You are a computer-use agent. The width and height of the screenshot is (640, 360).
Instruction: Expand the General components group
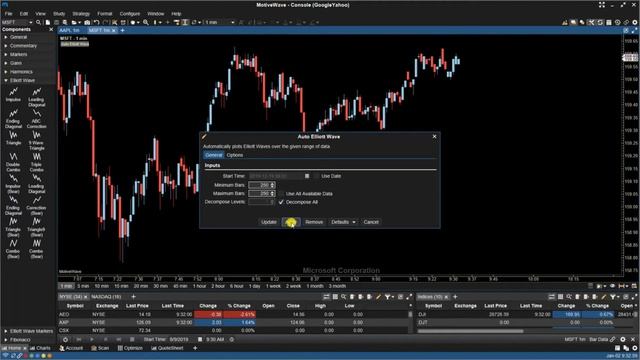click(x=6, y=37)
